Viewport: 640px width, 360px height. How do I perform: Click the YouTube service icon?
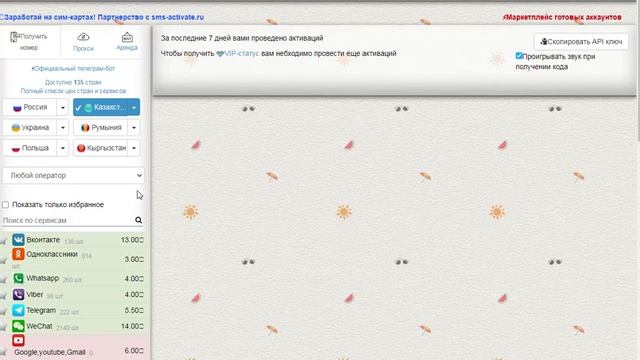click(x=18, y=340)
